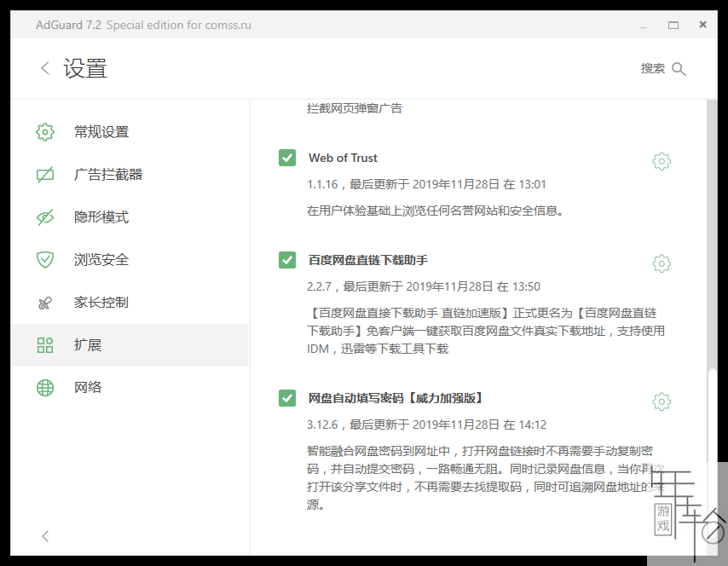The height and width of the screenshot is (566, 728).
Task: Close the AdGuard window
Action: click(703, 25)
